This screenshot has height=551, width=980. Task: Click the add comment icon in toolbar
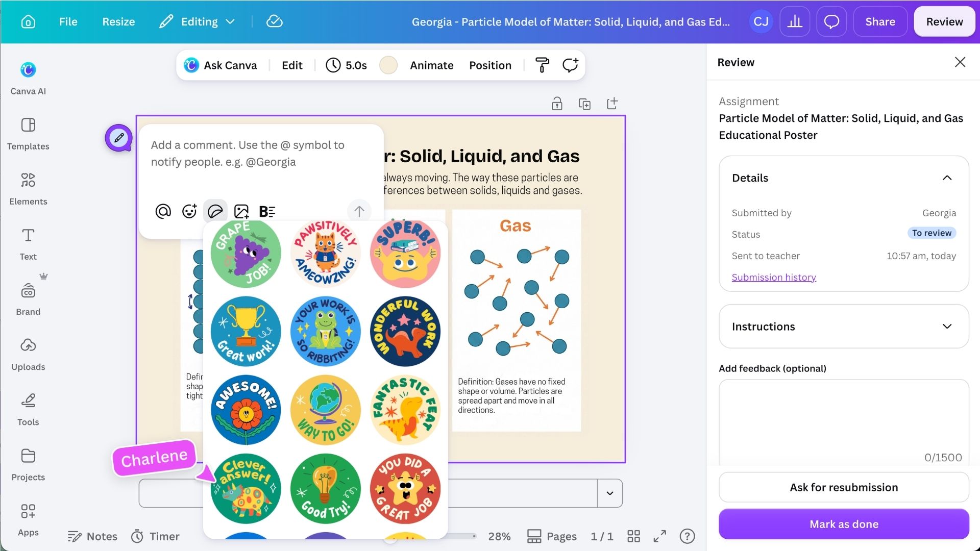570,65
